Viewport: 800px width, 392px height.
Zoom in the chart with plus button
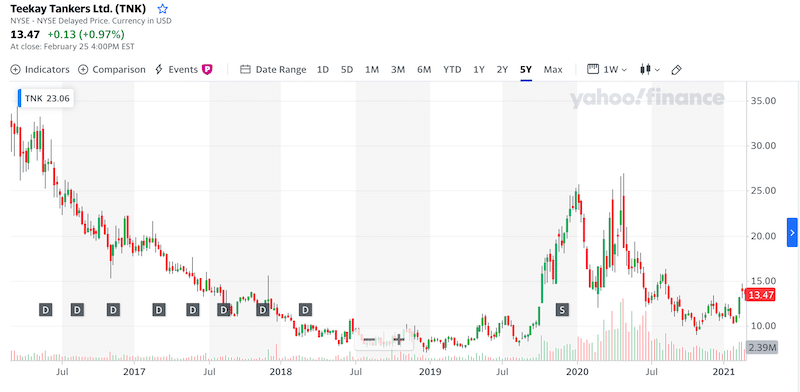pos(398,340)
